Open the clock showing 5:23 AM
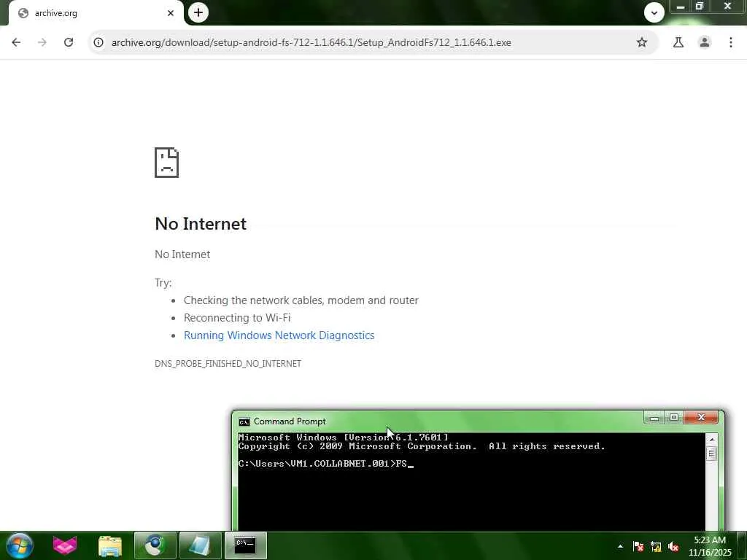Screen dimensions: 747x560 pos(710,545)
